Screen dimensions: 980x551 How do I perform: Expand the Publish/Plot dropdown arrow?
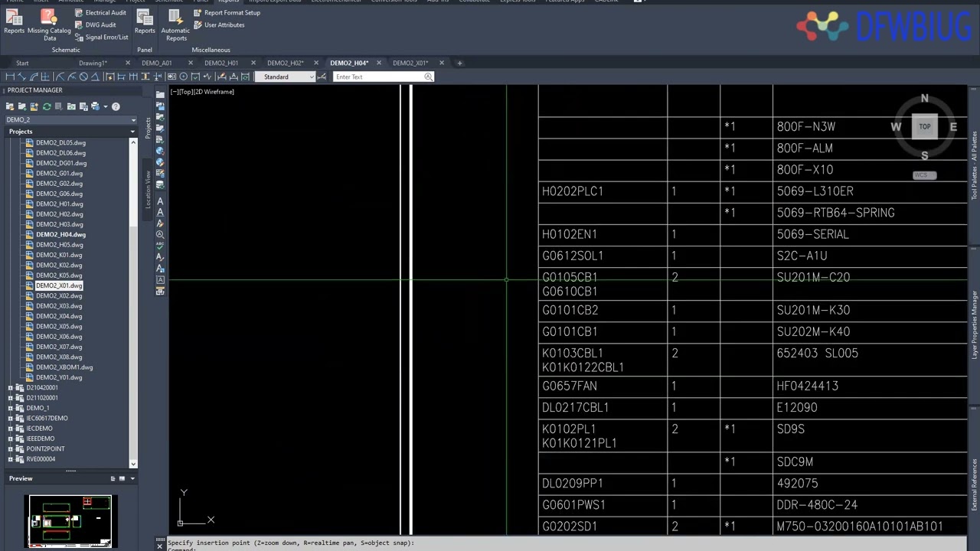(x=105, y=106)
